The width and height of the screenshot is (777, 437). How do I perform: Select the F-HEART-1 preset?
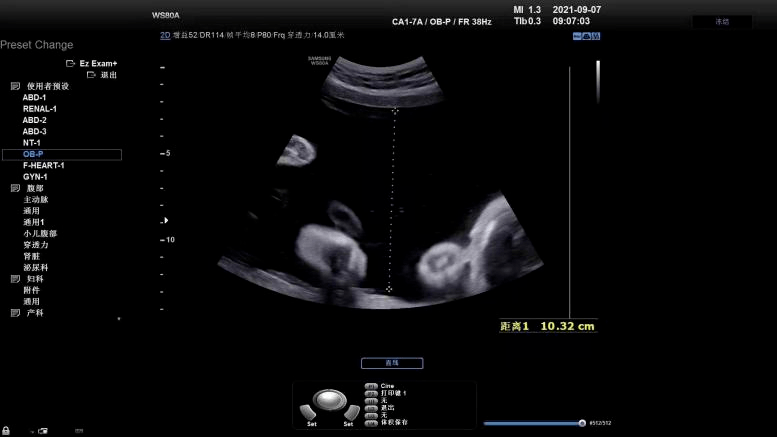click(x=44, y=165)
